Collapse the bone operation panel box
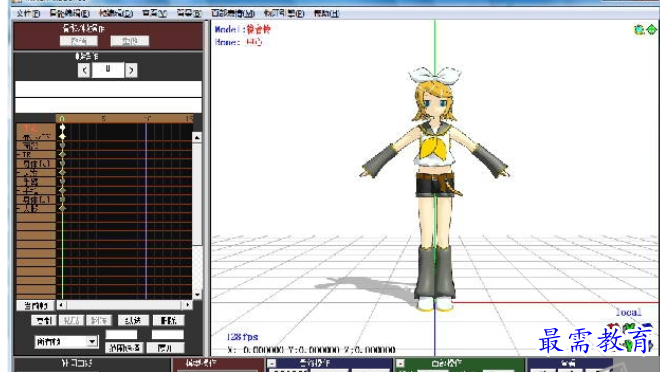The width and height of the screenshot is (660, 372). pos(272,363)
